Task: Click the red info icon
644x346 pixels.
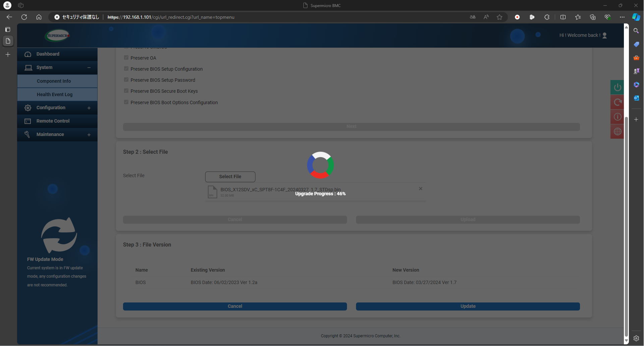Action: tap(618, 117)
